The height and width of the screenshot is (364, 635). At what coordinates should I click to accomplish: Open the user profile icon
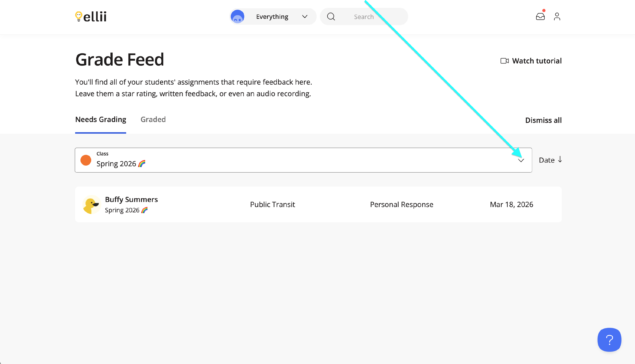pyautogui.click(x=557, y=16)
